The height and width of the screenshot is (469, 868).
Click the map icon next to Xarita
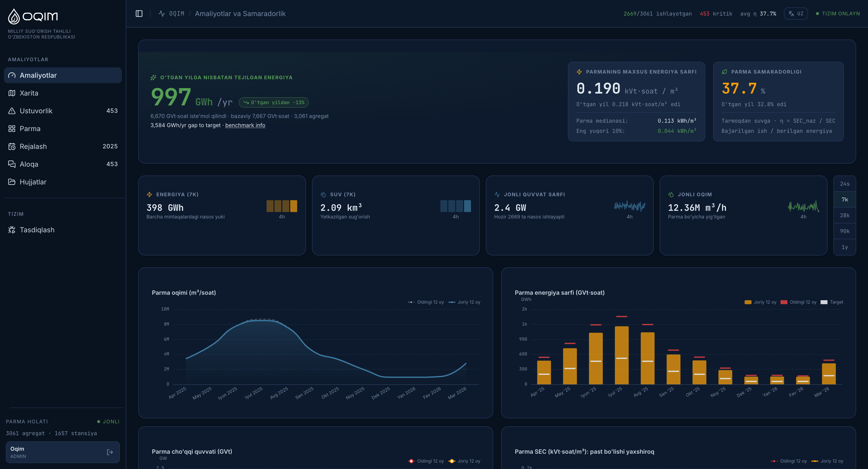point(12,93)
